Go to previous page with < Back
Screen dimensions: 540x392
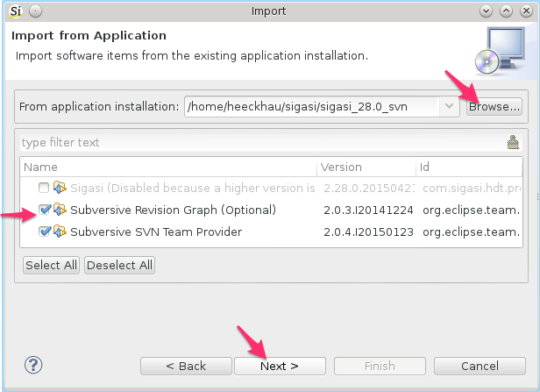186,366
